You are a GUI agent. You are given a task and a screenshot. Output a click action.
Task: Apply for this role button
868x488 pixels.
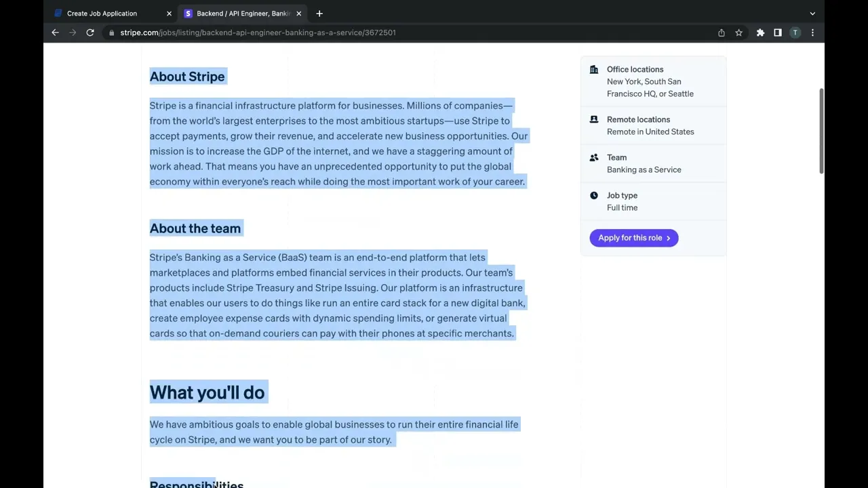(x=634, y=238)
